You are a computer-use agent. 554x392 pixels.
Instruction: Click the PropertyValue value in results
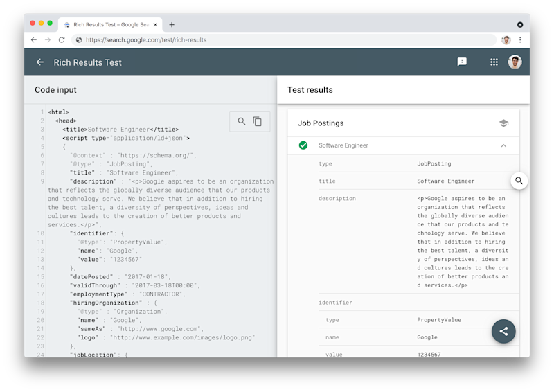(439, 320)
